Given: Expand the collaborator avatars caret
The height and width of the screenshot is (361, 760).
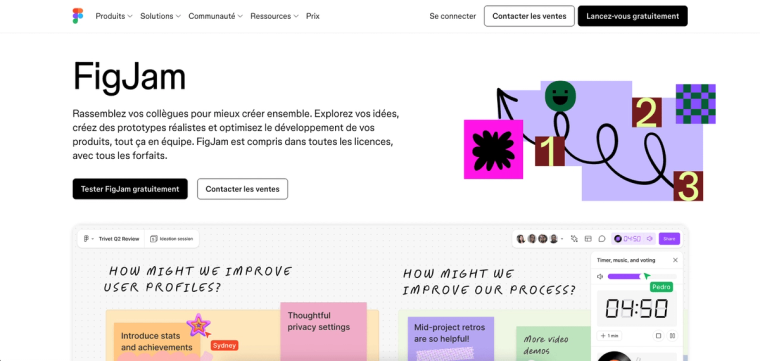Looking at the screenshot, I should pyautogui.click(x=562, y=239).
